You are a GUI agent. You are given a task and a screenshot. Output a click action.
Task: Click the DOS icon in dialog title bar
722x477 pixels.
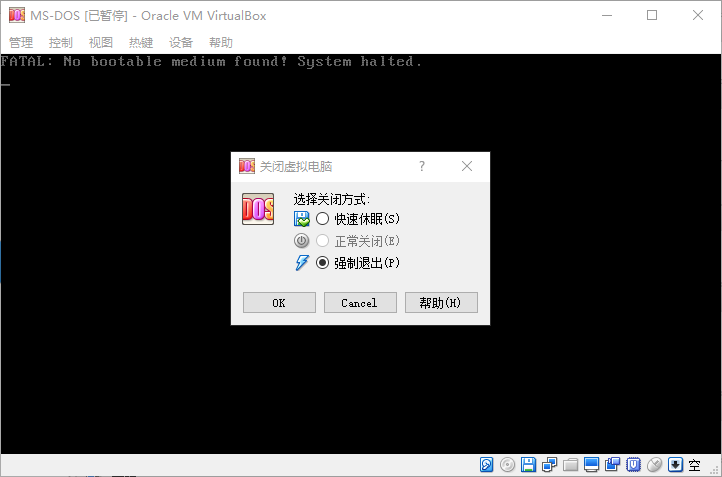tap(247, 166)
